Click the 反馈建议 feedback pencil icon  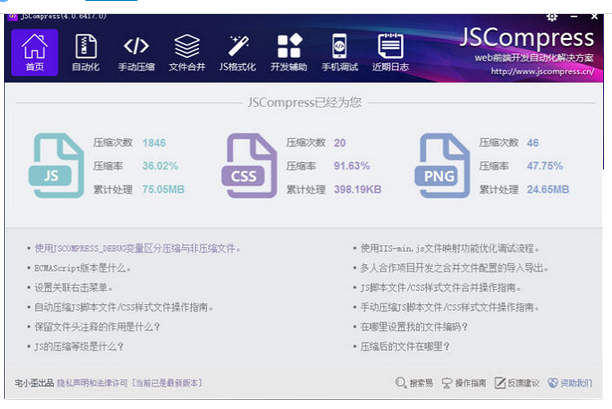pos(500,383)
